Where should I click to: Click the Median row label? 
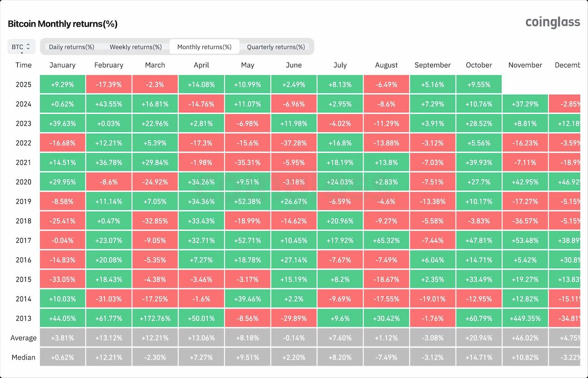coord(24,357)
